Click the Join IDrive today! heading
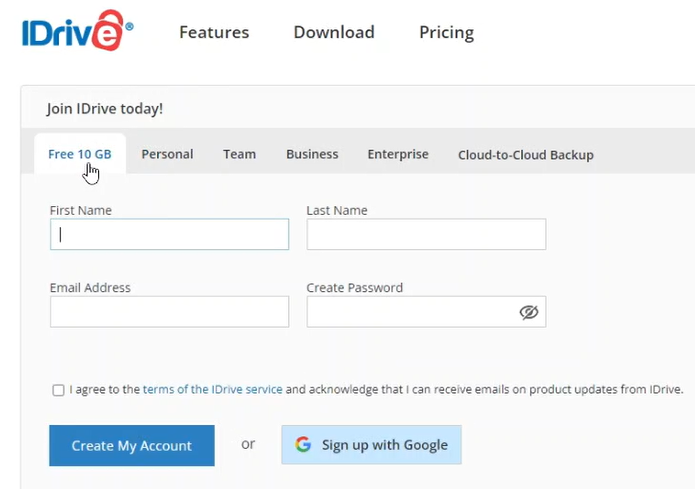The width and height of the screenshot is (695, 489). click(105, 109)
